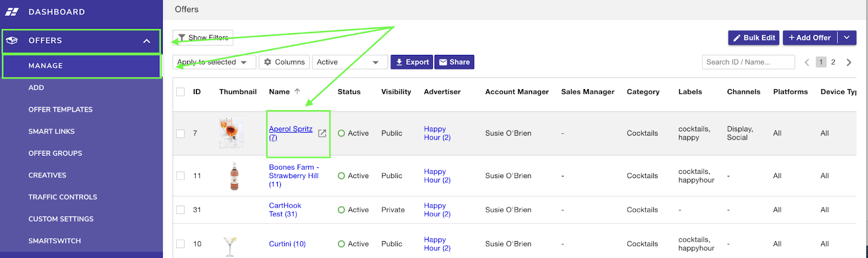Screen dimensions: 868x258
Task: Collapse the Offers sidebar section
Action: (x=146, y=41)
